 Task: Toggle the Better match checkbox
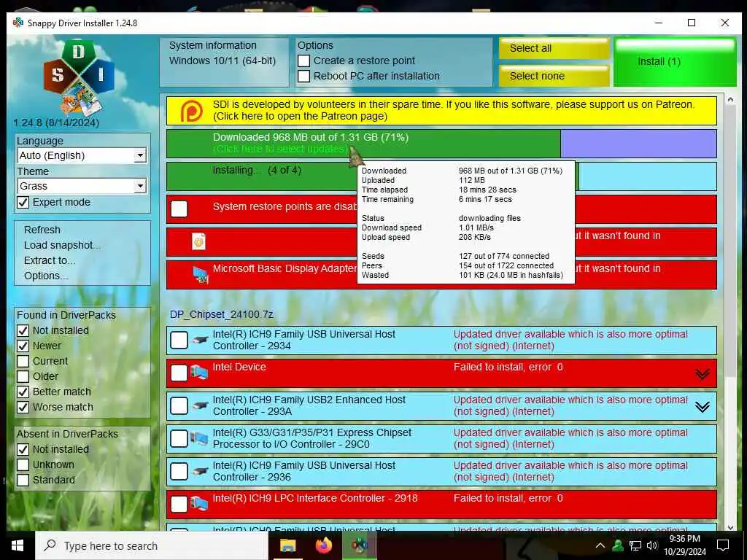[23, 392]
